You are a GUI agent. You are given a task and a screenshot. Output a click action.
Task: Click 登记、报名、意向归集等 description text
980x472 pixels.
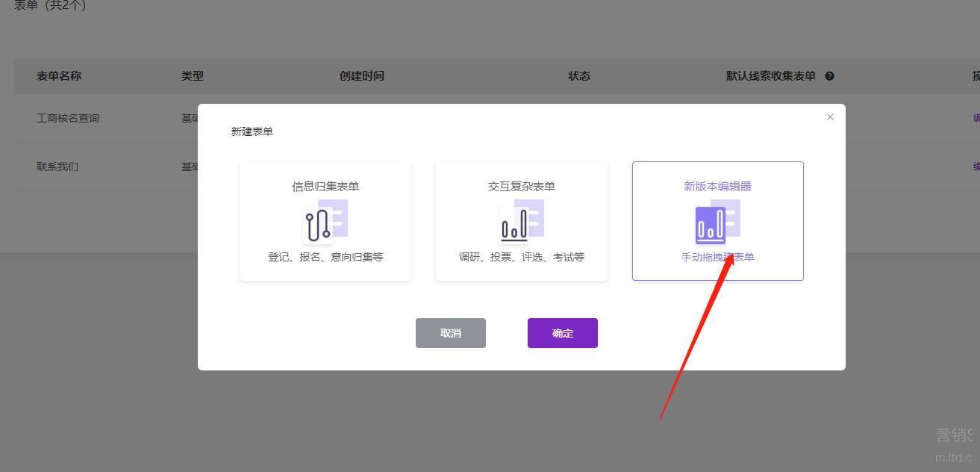click(x=325, y=257)
